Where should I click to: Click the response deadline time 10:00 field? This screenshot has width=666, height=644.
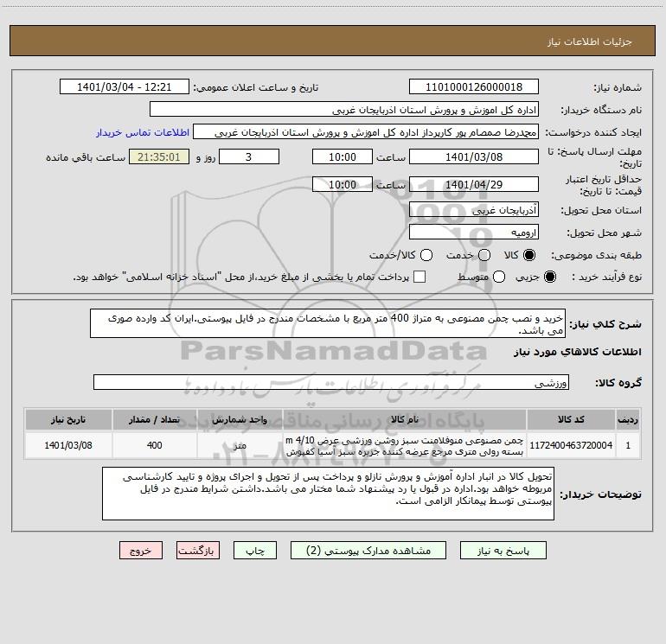point(343,156)
